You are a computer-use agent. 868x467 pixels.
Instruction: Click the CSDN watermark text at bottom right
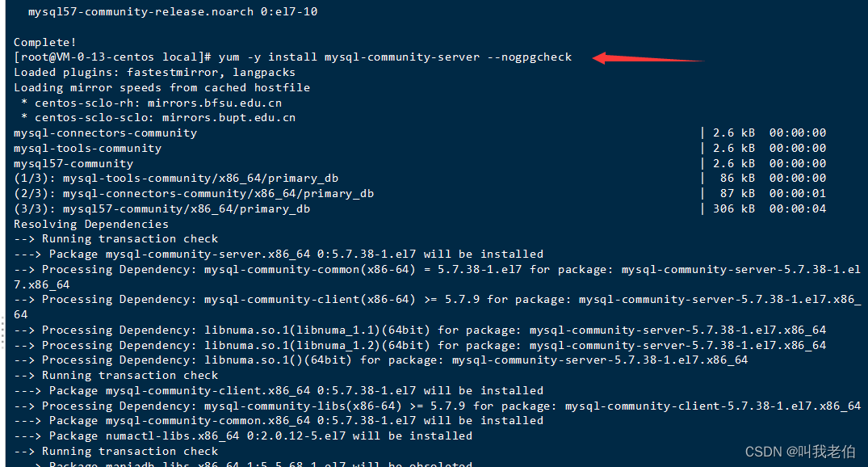click(800, 452)
